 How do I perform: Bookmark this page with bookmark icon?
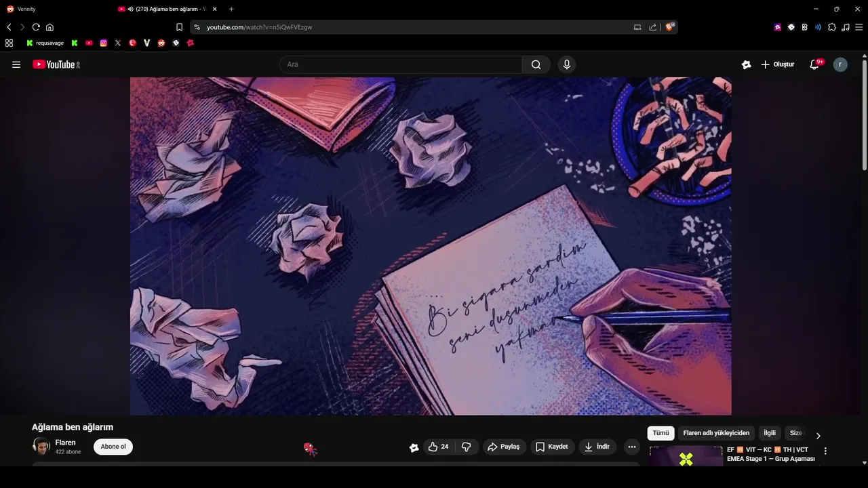[179, 27]
